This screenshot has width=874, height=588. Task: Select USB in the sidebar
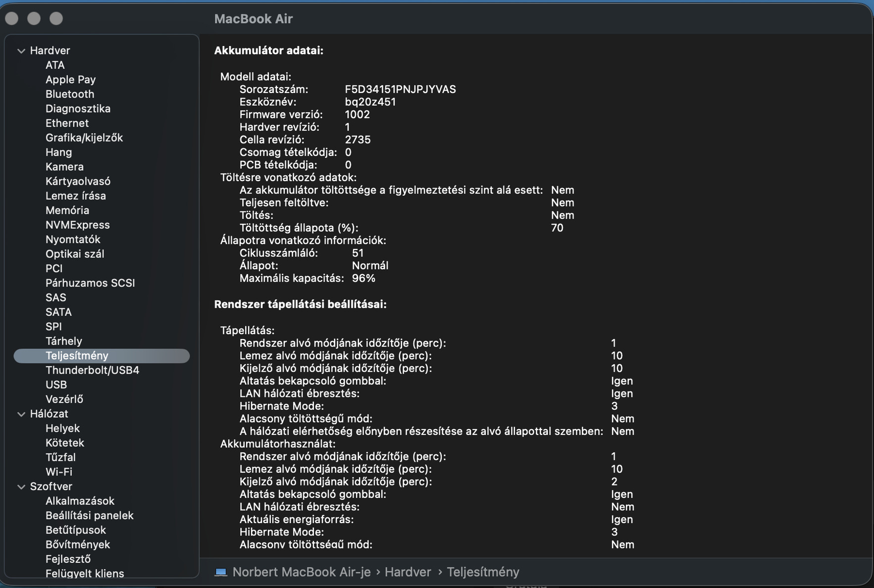pos(56,385)
